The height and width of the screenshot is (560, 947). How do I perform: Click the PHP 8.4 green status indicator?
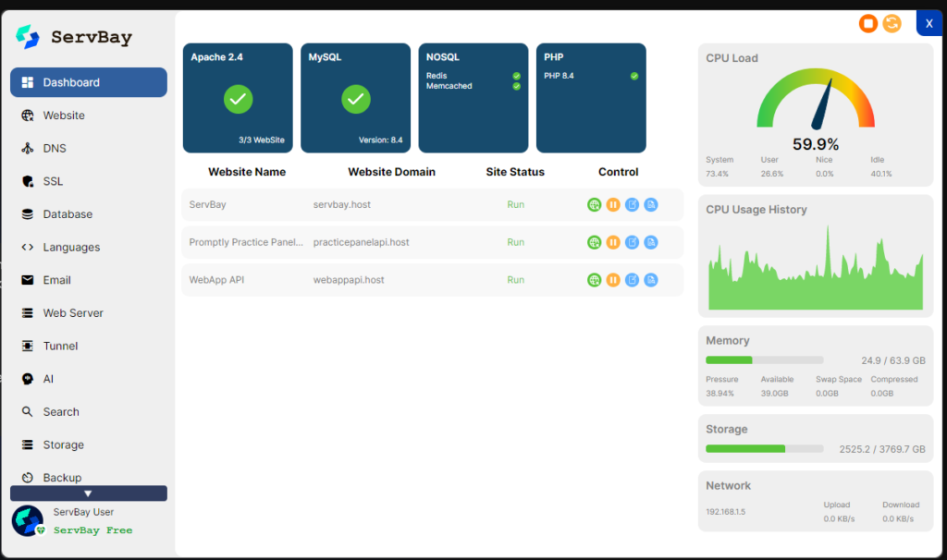(634, 76)
